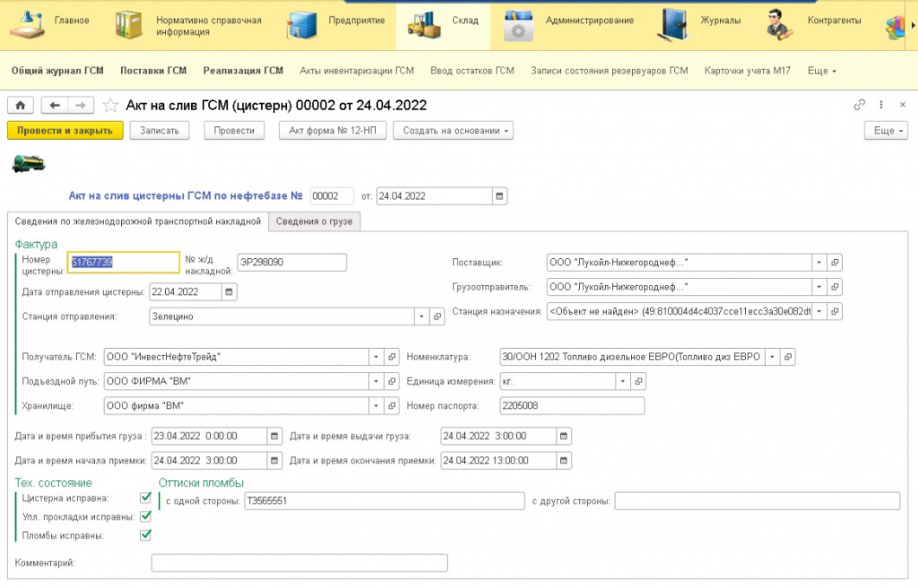This screenshot has height=588, width=918.
Task: Expand the Станция отправления dropdown
Action: [x=421, y=316]
